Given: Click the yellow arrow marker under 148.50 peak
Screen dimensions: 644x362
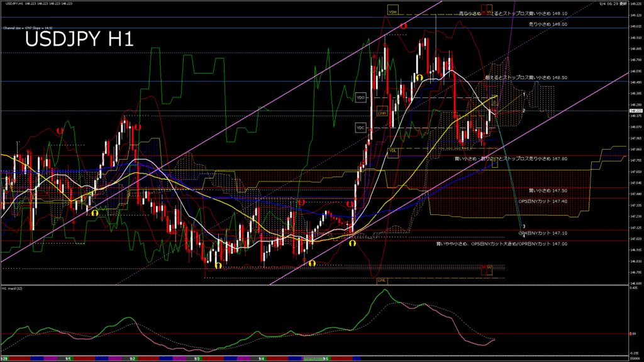Looking at the screenshot, I should [419, 77].
